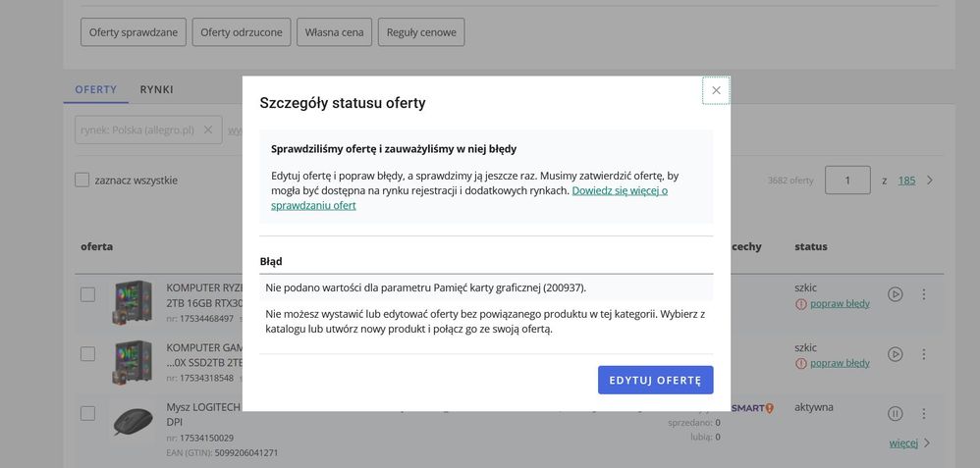This screenshot has height=468, width=980.
Task: Pause the active Logitech mouse offer
Action: coord(895,414)
